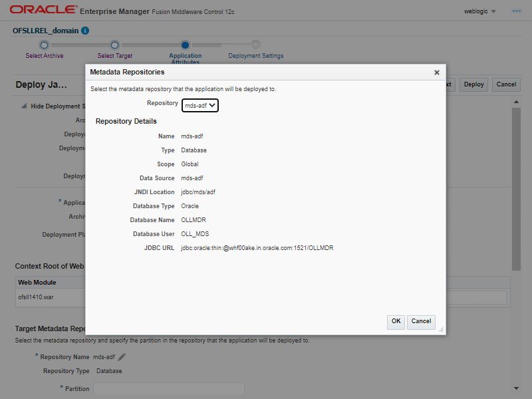Confirm repository selection with OK

click(x=396, y=321)
